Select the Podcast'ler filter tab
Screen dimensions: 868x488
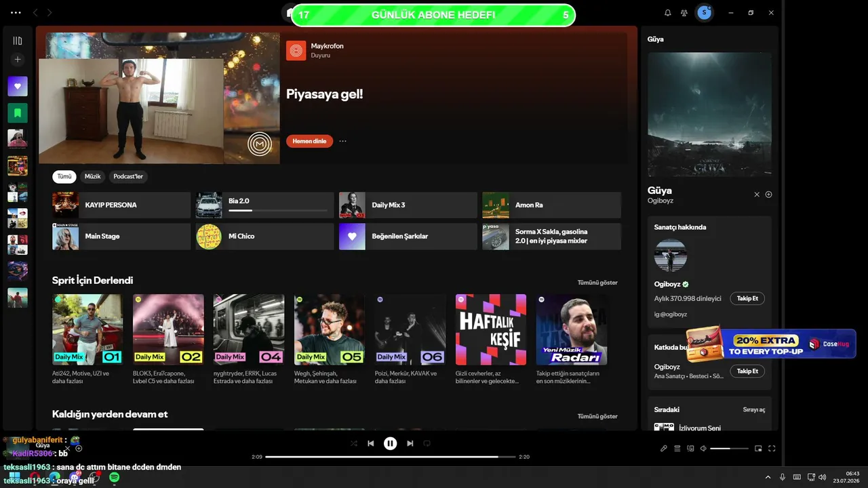tap(128, 177)
